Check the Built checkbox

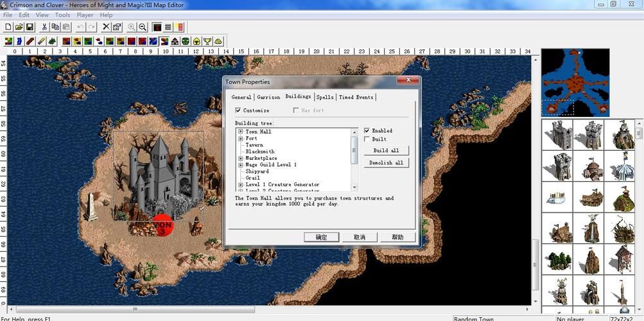(x=367, y=139)
